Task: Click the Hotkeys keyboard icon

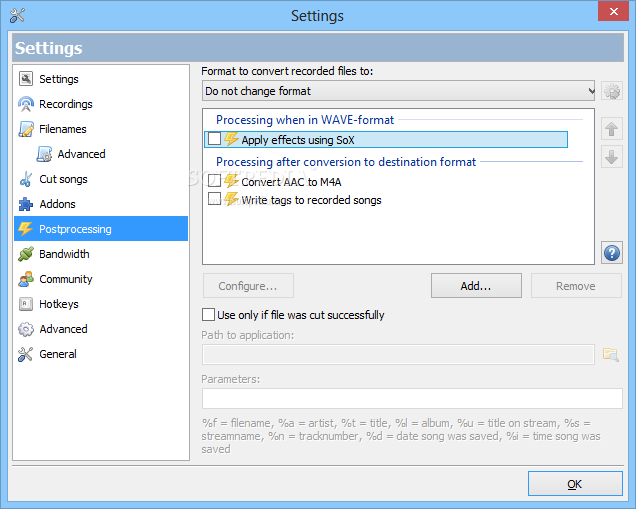Action: pos(26,304)
